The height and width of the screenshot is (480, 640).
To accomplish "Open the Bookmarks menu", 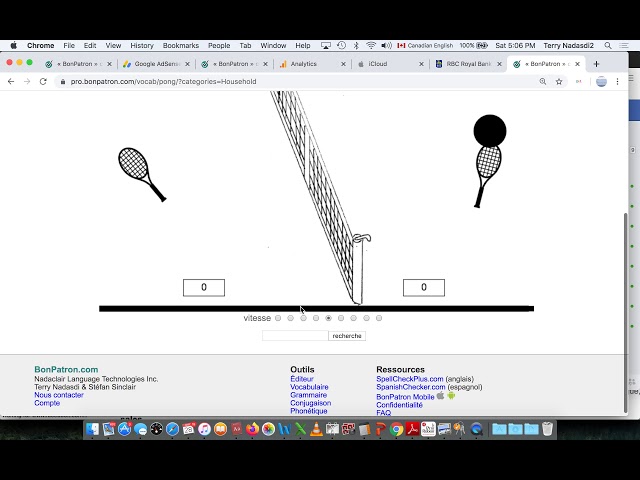I will click(181, 46).
